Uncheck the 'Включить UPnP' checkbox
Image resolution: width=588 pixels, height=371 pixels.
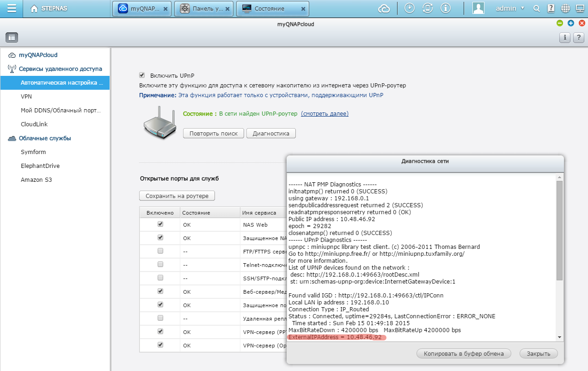tap(142, 75)
